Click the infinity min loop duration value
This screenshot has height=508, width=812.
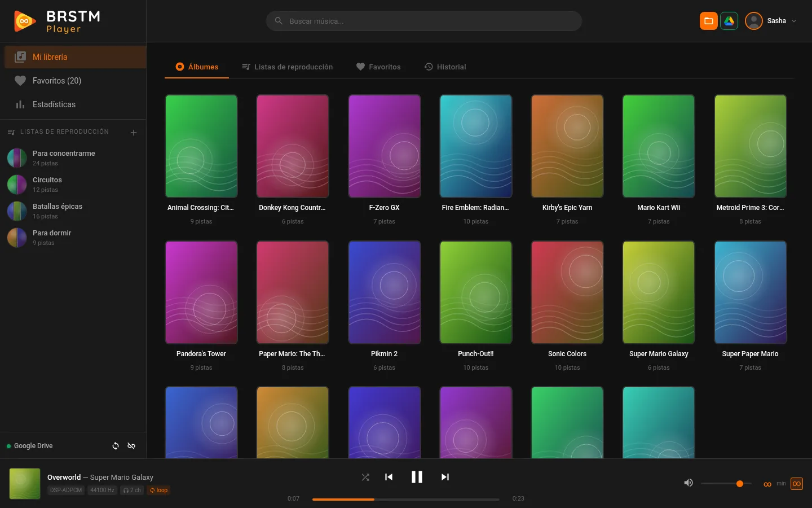[x=774, y=484]
